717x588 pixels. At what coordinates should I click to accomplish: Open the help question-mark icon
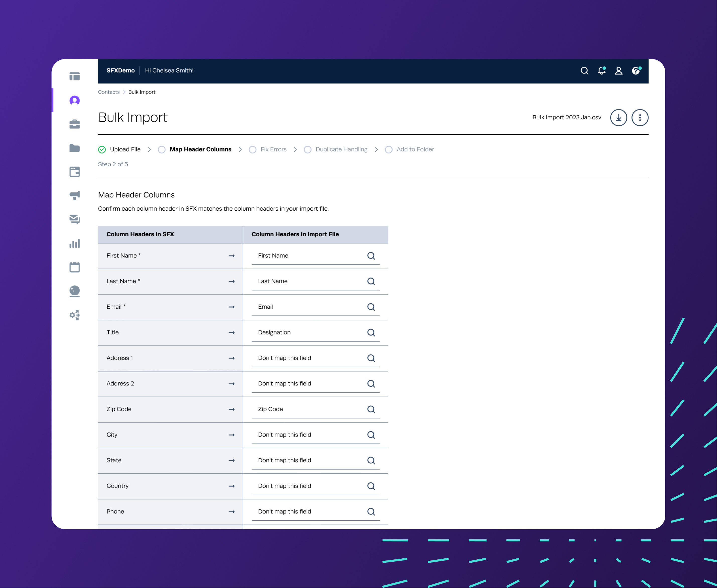point(636,71)
